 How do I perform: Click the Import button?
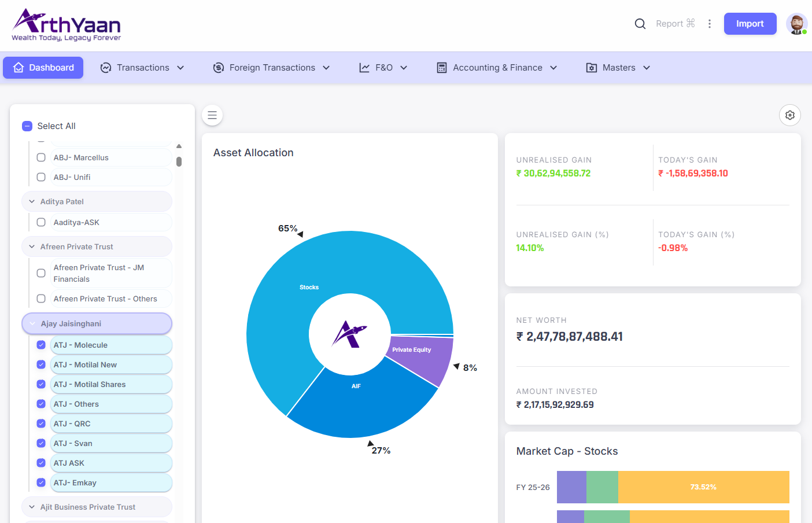750,24
